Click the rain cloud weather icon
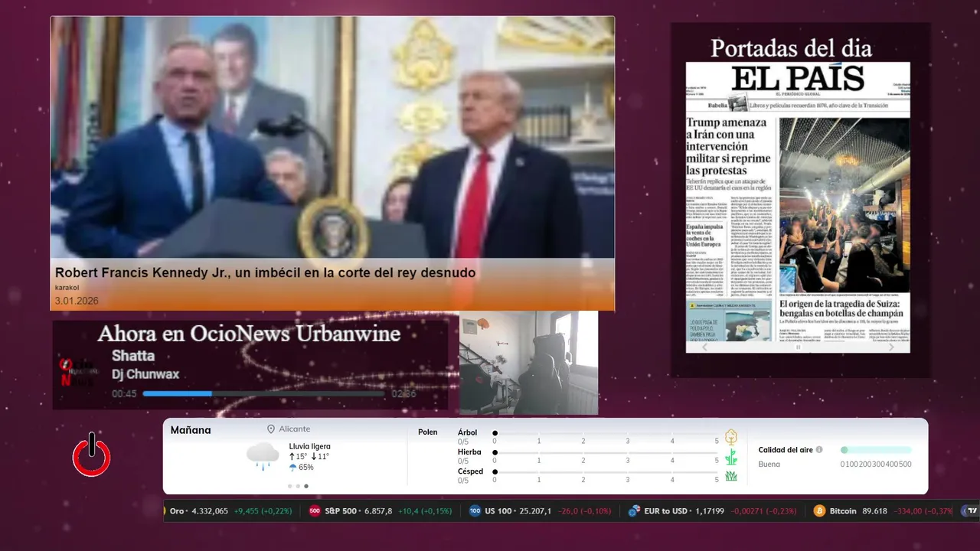 coord(263,456)
